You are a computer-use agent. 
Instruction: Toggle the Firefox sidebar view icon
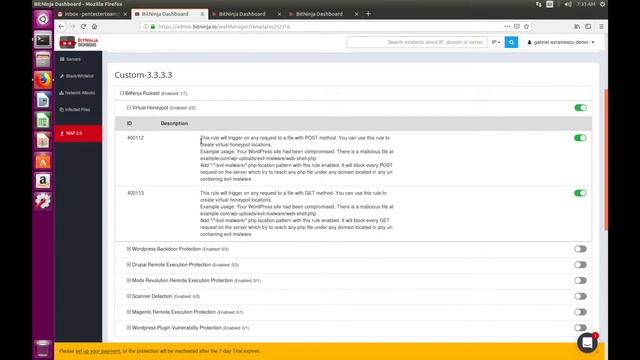tap(588, 27)
